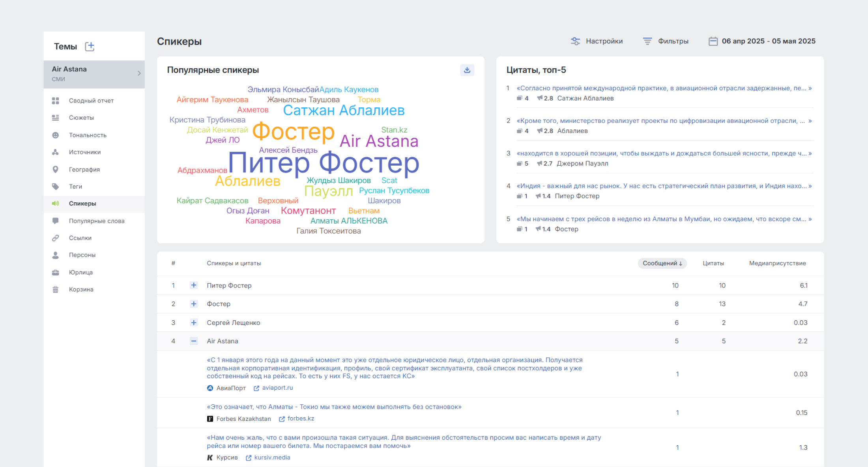Sort the table by Сообщений
The image size is (868, 467).
coord(662,263)
